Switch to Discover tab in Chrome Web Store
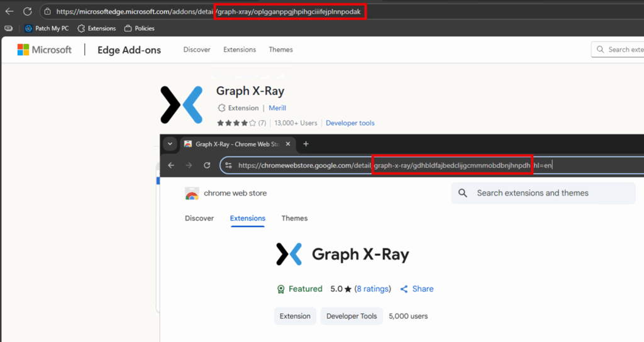 click(x=199, y=218)
